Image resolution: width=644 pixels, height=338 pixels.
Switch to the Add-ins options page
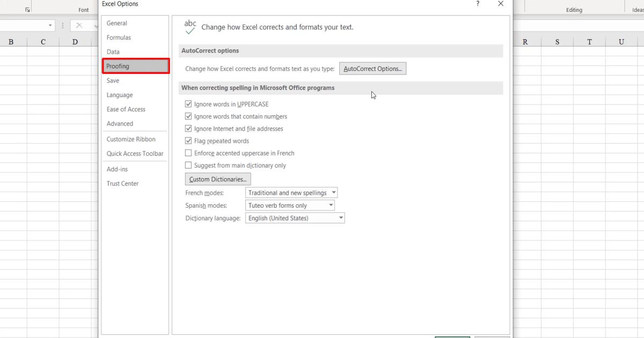[x=117, y=168]
